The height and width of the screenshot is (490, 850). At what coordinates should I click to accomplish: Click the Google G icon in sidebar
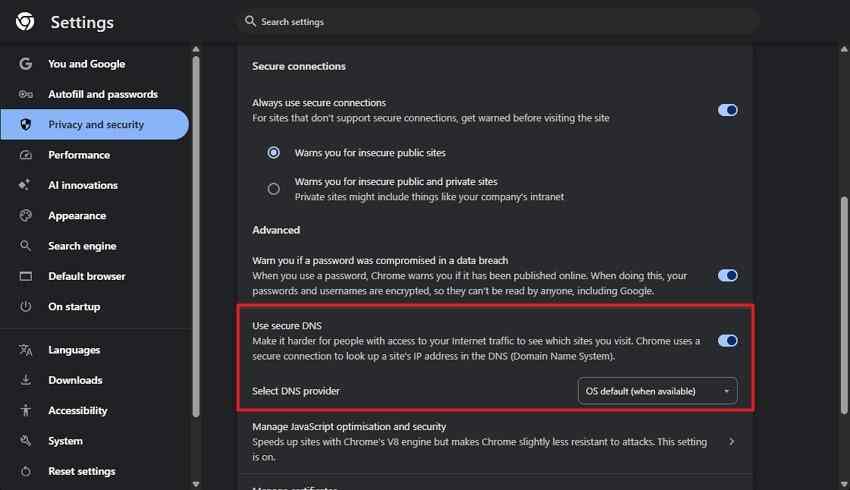(x=25, y=64)
